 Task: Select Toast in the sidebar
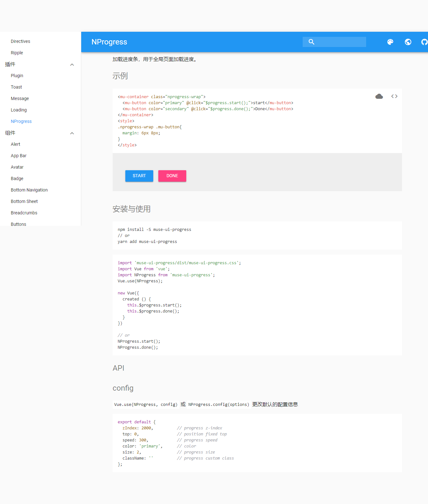tap(16, 87)
